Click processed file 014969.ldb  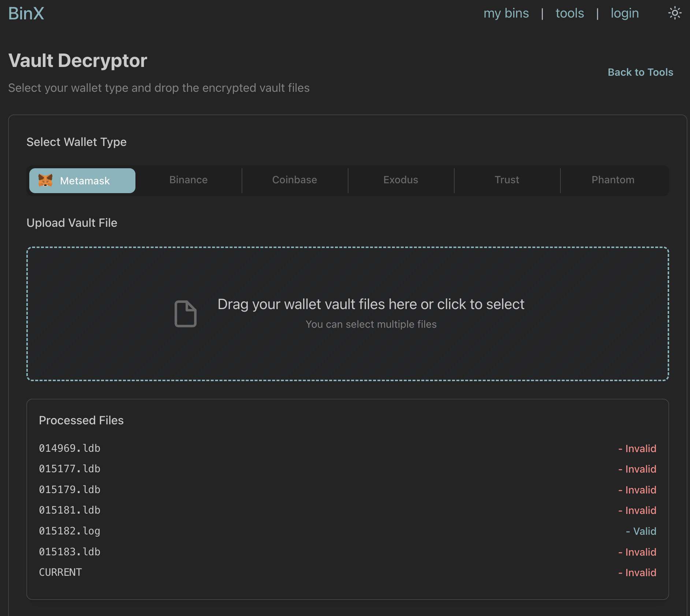click(70, 448)
